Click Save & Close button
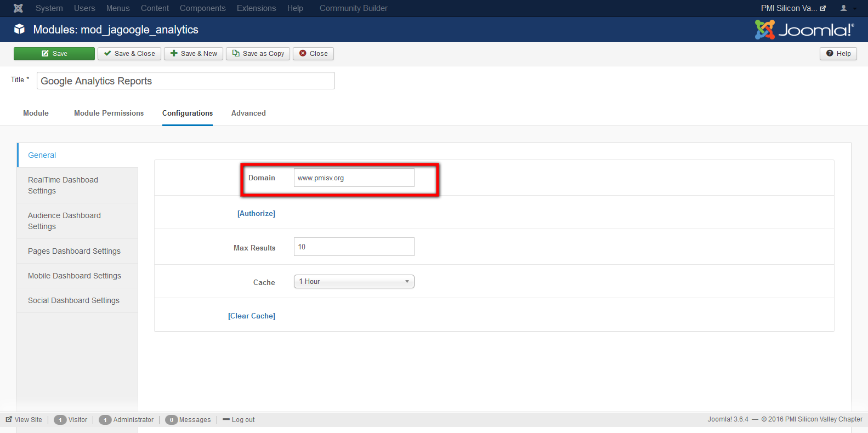This screenshot has height=433, width=868. [129, 54]
